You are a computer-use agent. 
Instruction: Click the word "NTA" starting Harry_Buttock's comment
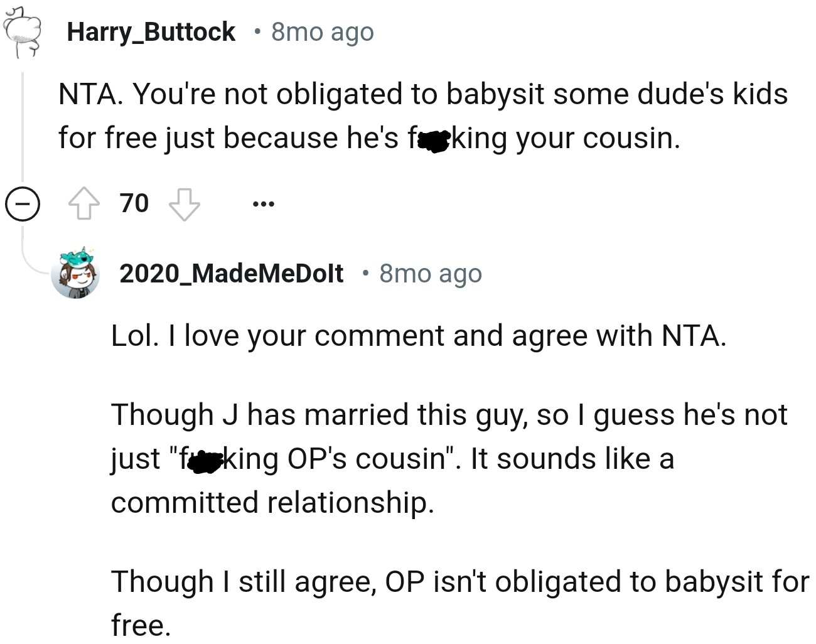(x=86, y=94)
